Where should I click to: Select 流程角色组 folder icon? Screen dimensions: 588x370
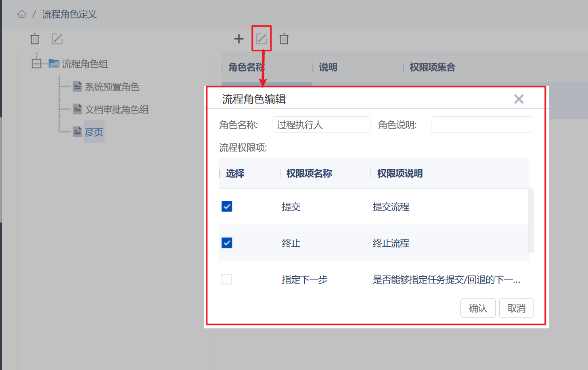(54, 63)
